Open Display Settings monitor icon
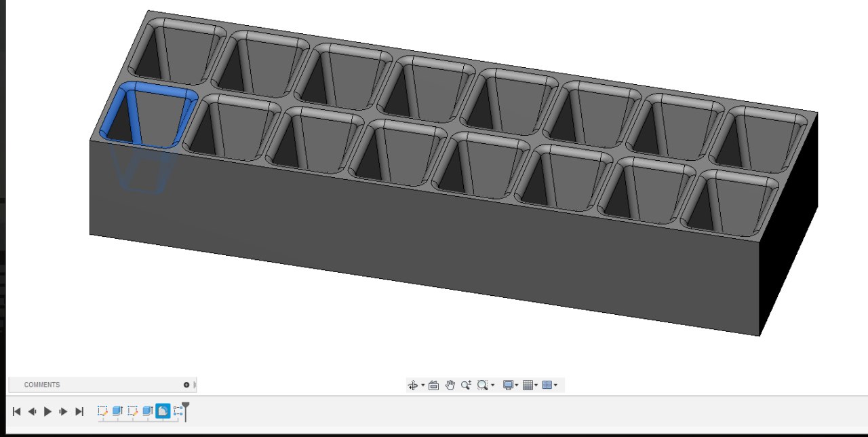Viewport: 868px width, 437px height. 508,385
